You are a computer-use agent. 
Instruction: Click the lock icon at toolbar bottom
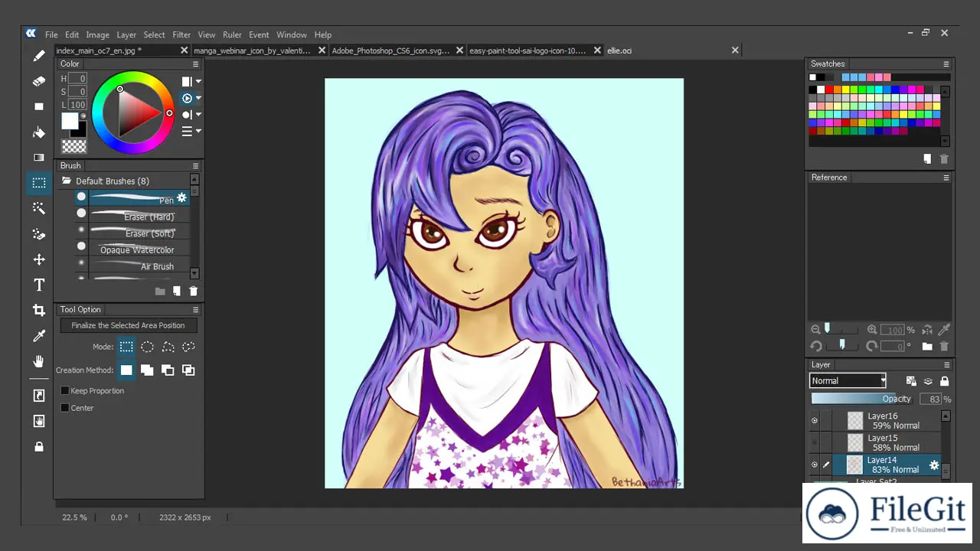click(x=39, y=446)
